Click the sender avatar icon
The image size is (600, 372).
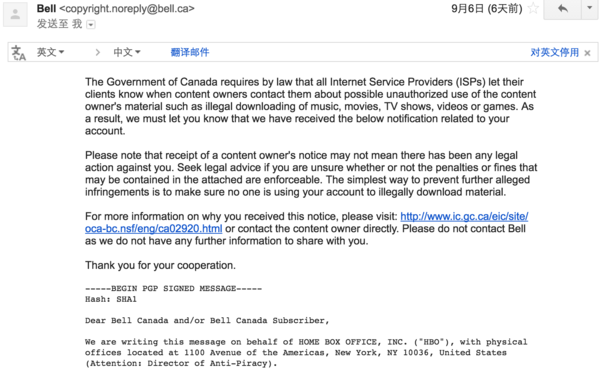tap(15, 15)
